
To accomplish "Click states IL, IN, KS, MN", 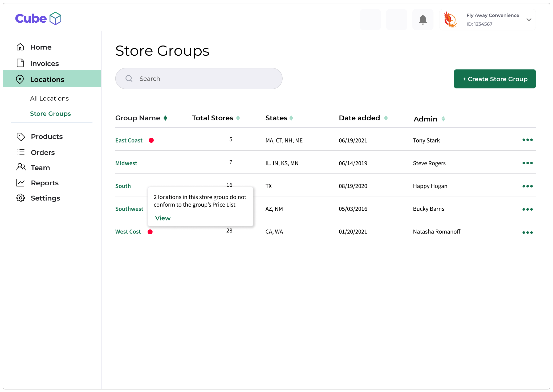I will [x=282, y=163].
